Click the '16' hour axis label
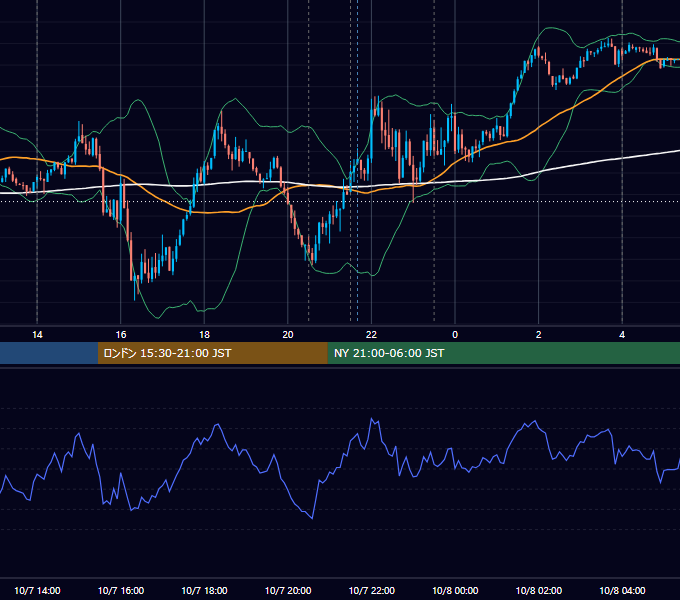This screenshot has height=600, width=680. click(121, 335)
